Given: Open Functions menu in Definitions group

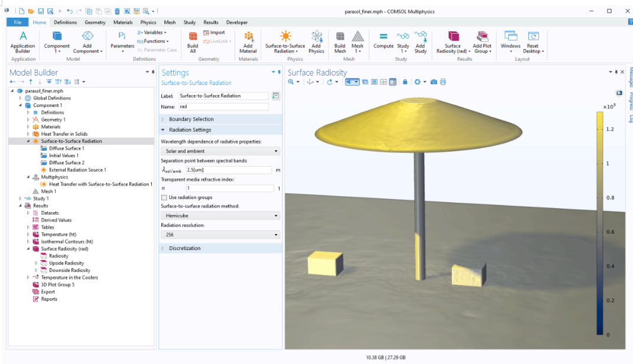Looking at the screenshot, I should 152,41.
